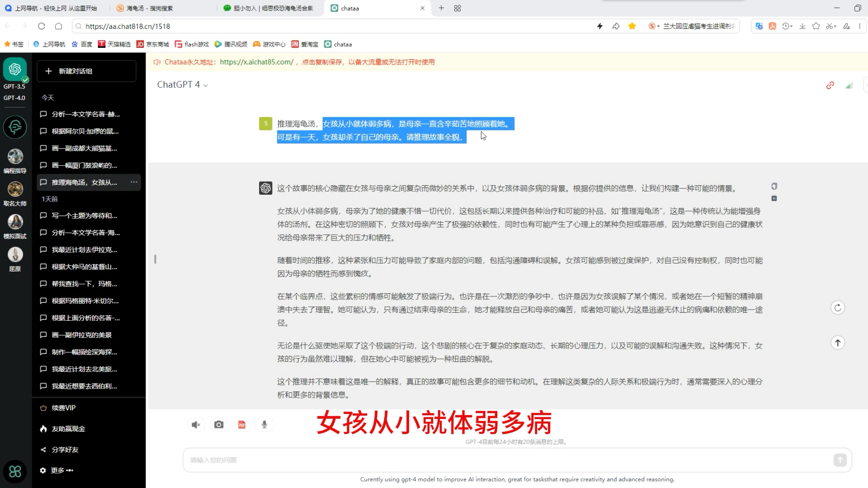Screen dimensions: 868x488
Task: Click the camera screenshot icon
Action: tap(219, 425)
